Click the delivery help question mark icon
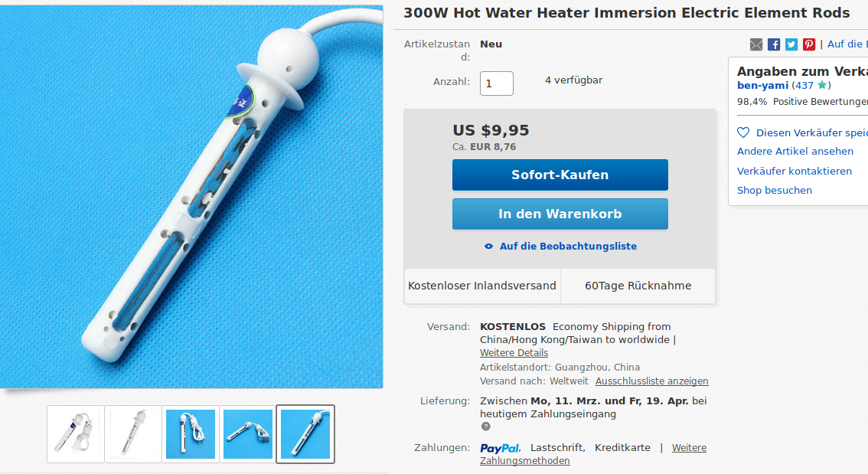This screenshot has height=474, width=868. [485, 427]
